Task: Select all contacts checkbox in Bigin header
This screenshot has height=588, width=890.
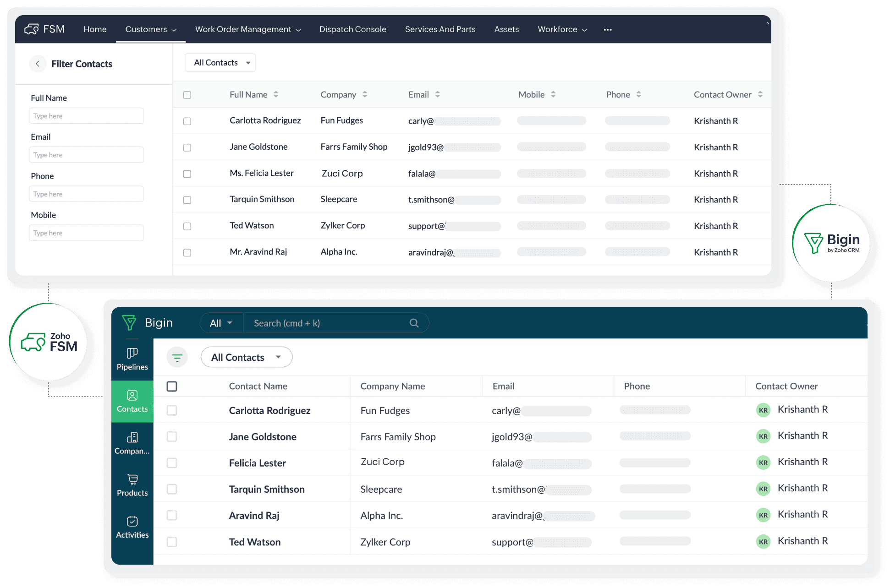Action: 172,387
